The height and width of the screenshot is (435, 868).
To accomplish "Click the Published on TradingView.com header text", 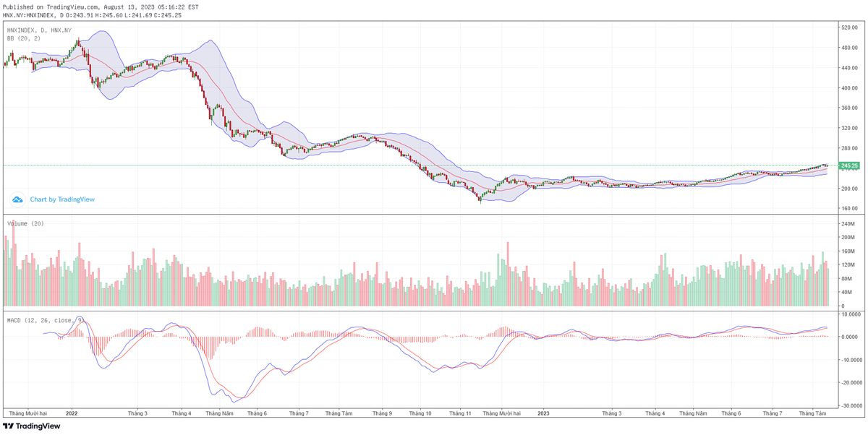I will (101, 7).
